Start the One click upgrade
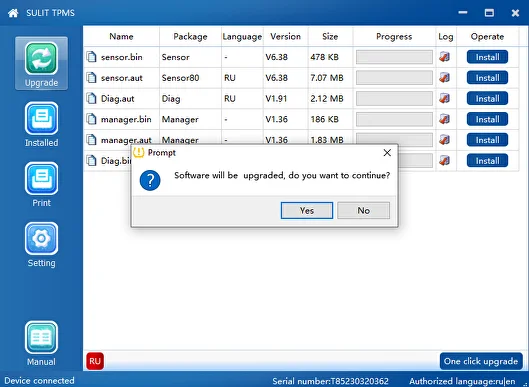The width and height of the screenshot is (529, 387). click(481, 361)
